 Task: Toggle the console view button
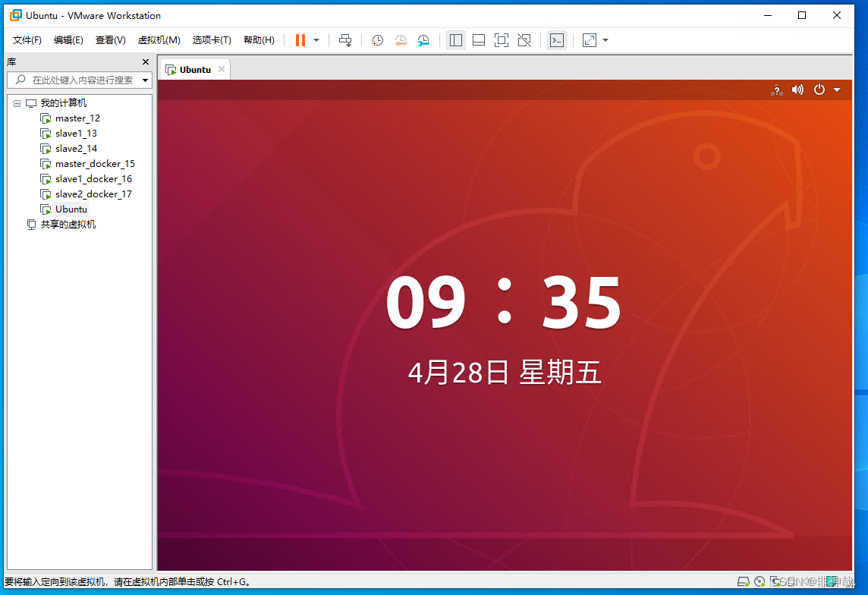(x=557, y=40)
